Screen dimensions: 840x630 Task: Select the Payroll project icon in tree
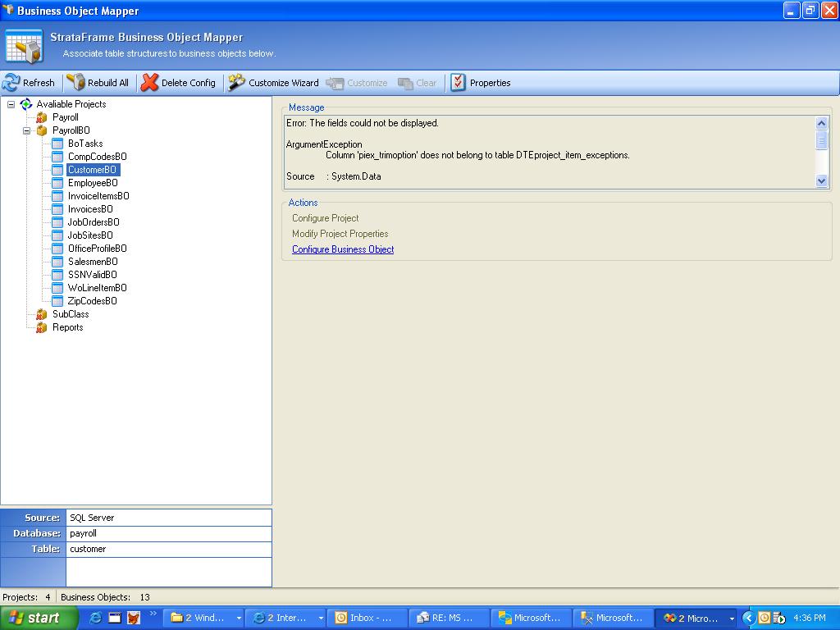[42, 117]
